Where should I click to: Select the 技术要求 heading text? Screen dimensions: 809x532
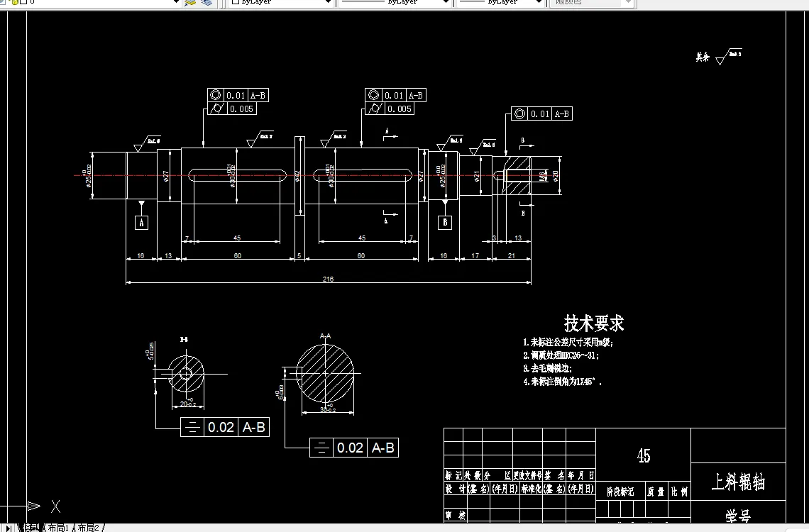pos(594,323)
